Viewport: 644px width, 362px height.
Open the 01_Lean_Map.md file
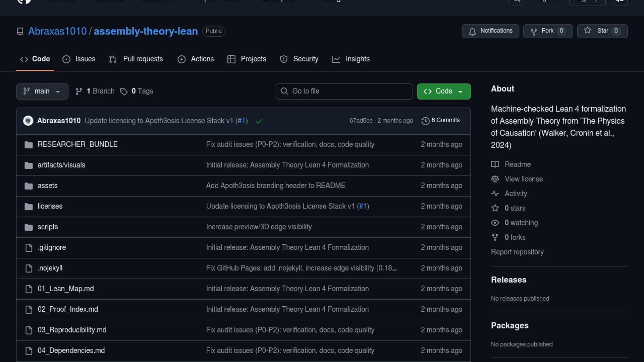pyautogui.click(x=66, y=289)
